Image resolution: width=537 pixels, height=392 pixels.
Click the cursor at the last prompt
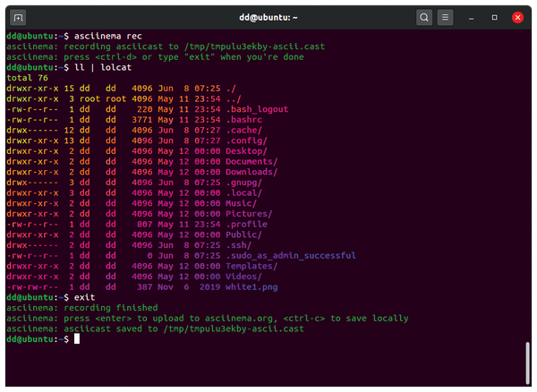point(77,339)
